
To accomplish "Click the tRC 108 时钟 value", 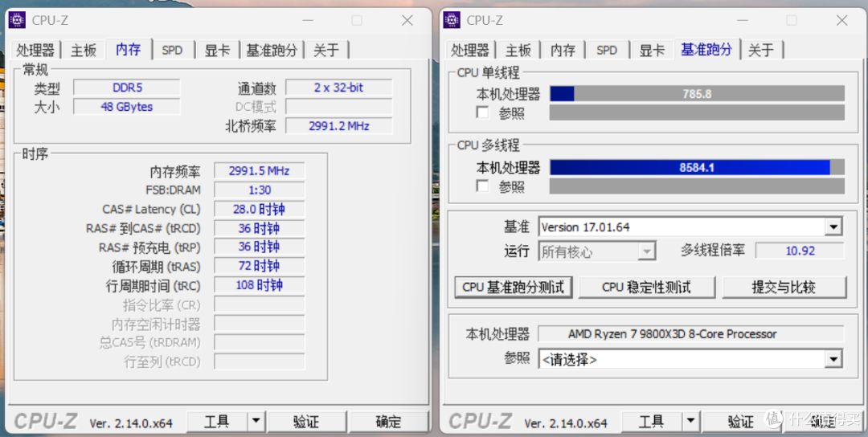I will coord(259,285).
